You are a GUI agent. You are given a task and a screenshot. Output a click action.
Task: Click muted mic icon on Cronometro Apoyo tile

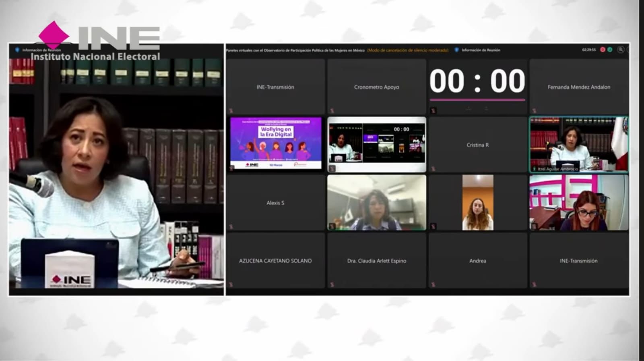click(x=332, y=110)
